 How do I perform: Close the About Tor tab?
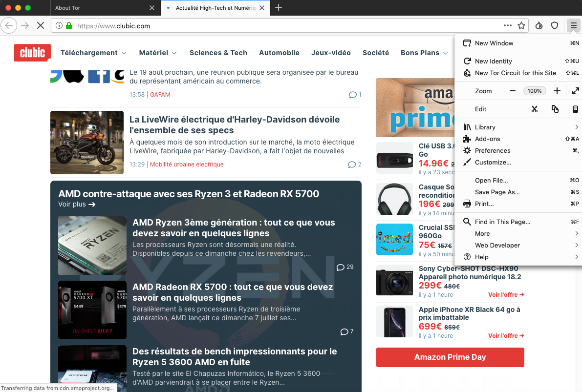click(152, 8)
